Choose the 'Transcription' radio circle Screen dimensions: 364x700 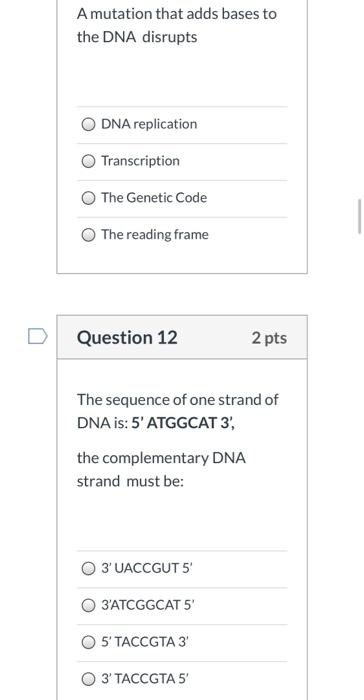pos(88,161)
